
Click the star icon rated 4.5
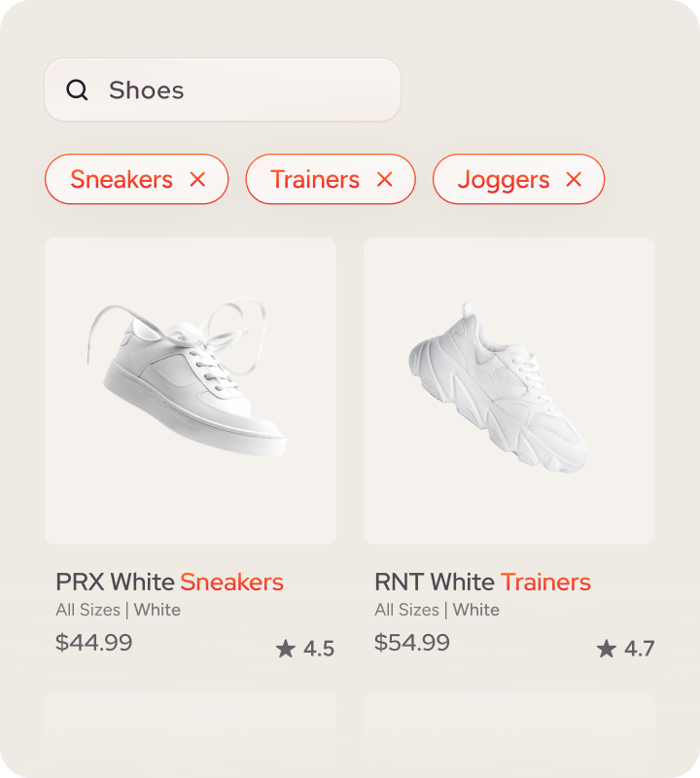[285, 649]
